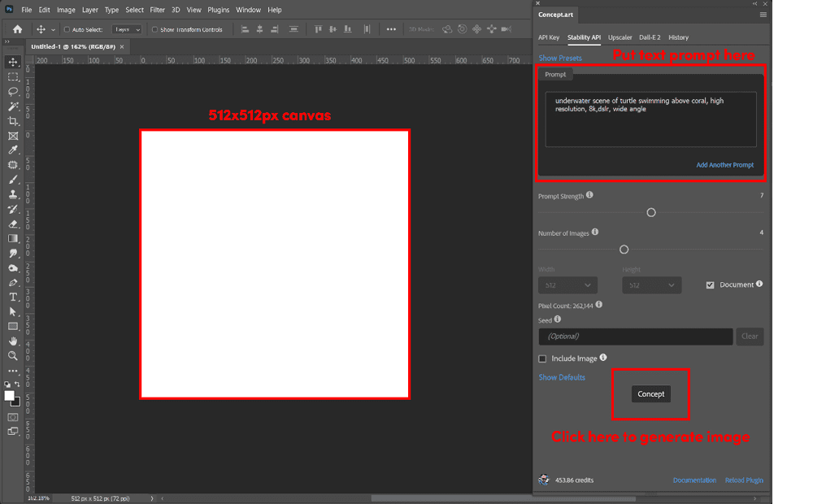Click the Reload Plugin link
Screen dimensions: 813x504
point(744,480)
